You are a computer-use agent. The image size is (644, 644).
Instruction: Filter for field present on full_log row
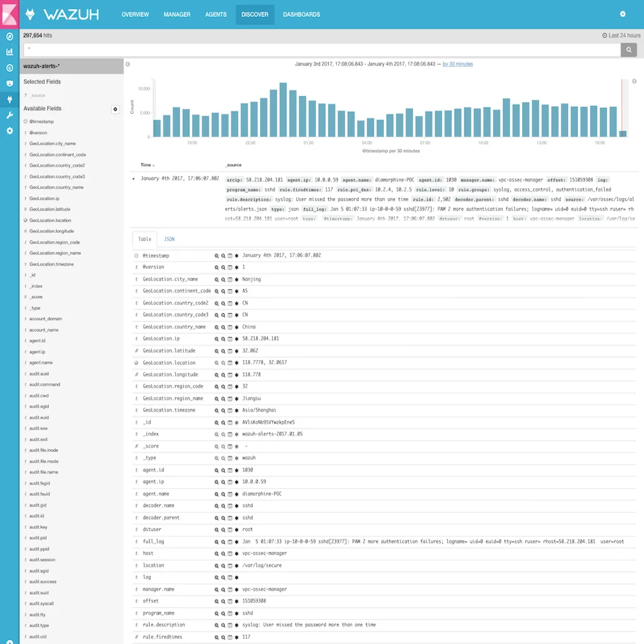(236, 542)
